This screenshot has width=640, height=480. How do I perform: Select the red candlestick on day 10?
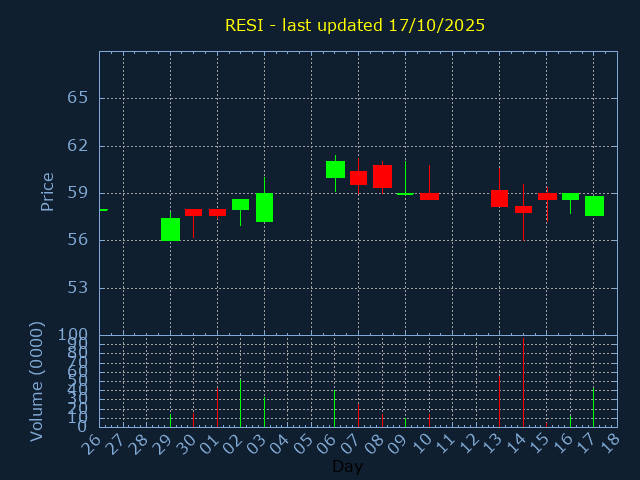click(x=429, y=197)
